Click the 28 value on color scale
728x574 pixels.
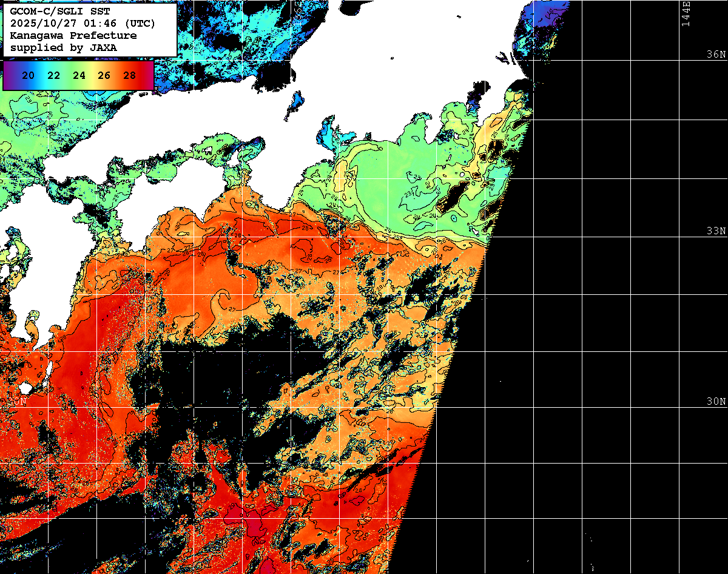pyautogui.click(x=129, y=75)
